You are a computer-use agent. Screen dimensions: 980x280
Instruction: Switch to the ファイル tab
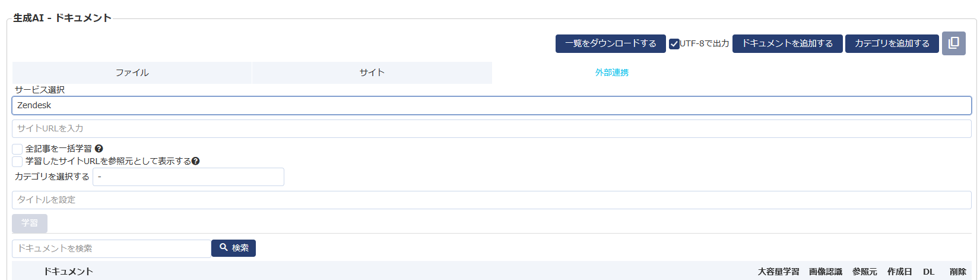point(132,73)
